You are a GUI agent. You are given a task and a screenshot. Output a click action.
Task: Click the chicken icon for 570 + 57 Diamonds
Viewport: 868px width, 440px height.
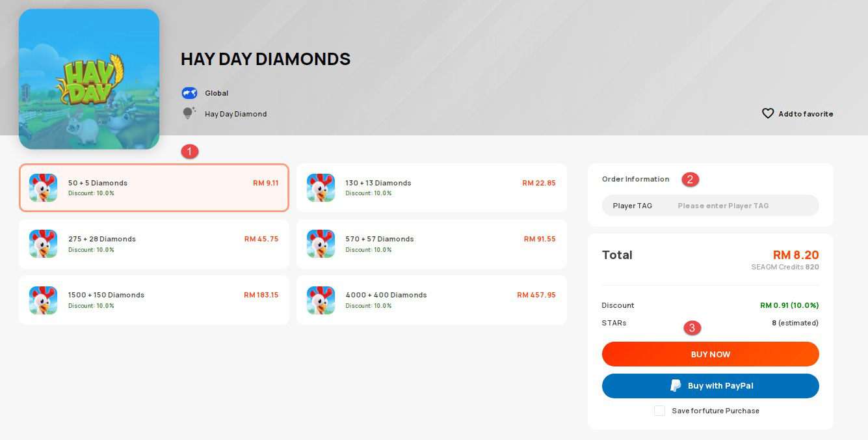pos(321,244)
